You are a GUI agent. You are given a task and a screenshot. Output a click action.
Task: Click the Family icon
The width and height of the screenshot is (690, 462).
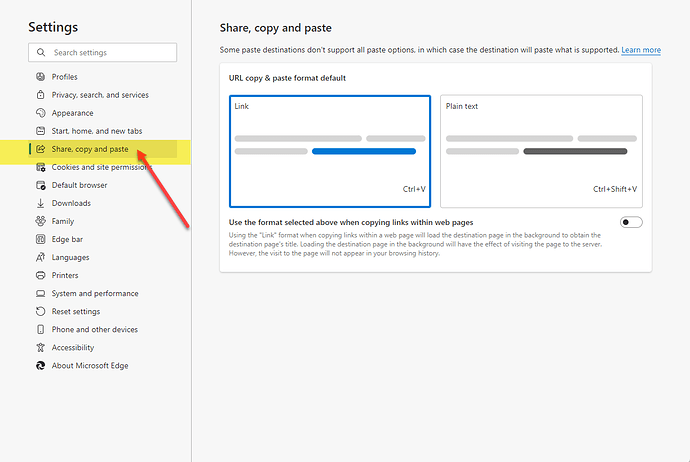40,221
